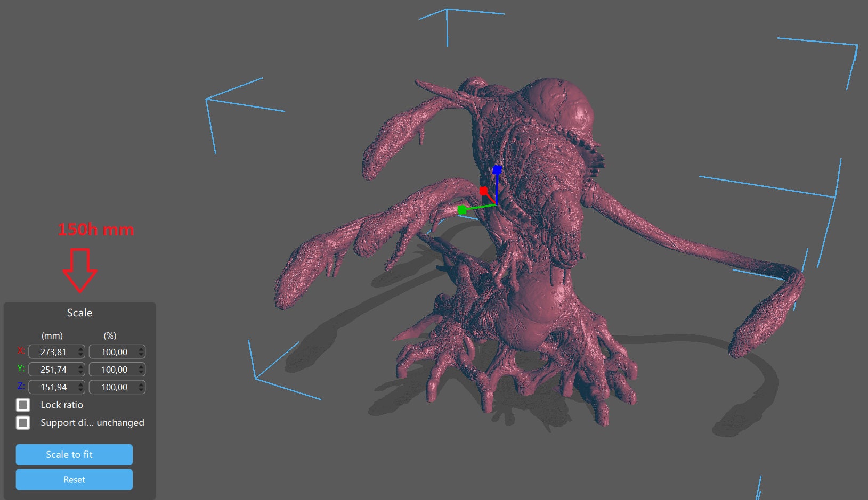Screen dimensions: 868x500
Task: Increase X mm value with up arrow
Action: 80,349
